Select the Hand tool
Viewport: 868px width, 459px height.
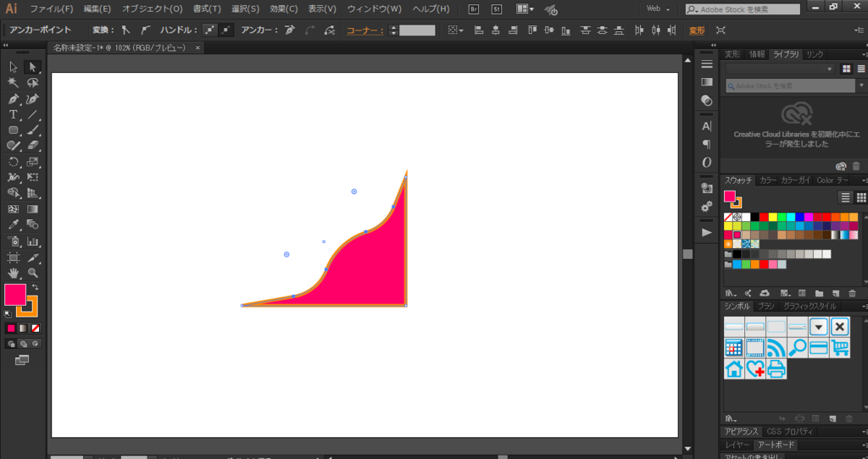pos(14,274)
